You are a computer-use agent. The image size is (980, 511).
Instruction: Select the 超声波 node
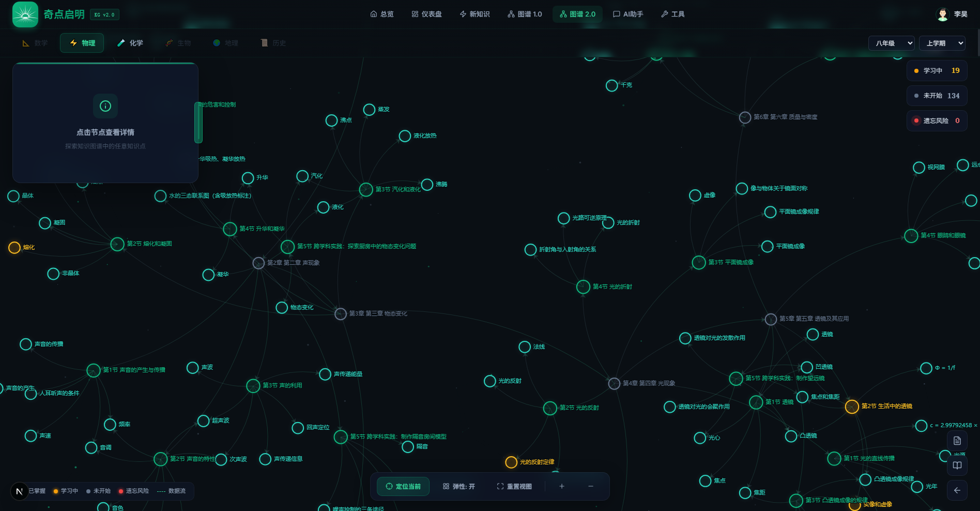point(203,421)
